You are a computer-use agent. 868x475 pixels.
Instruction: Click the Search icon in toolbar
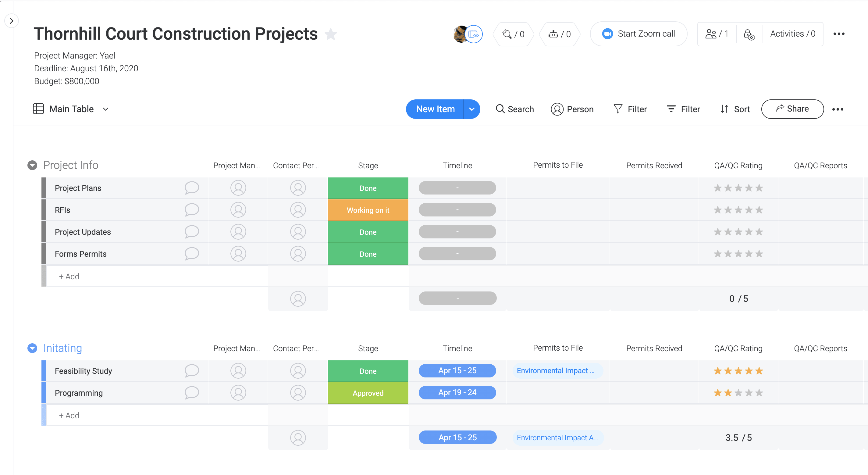coord(500,109)
